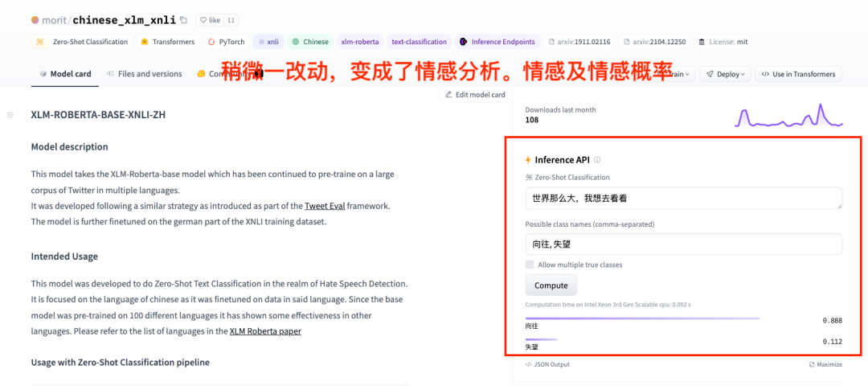Select the Inference Endpoints tag
This screenshot has width=868, height=386.
pos(497,42)
